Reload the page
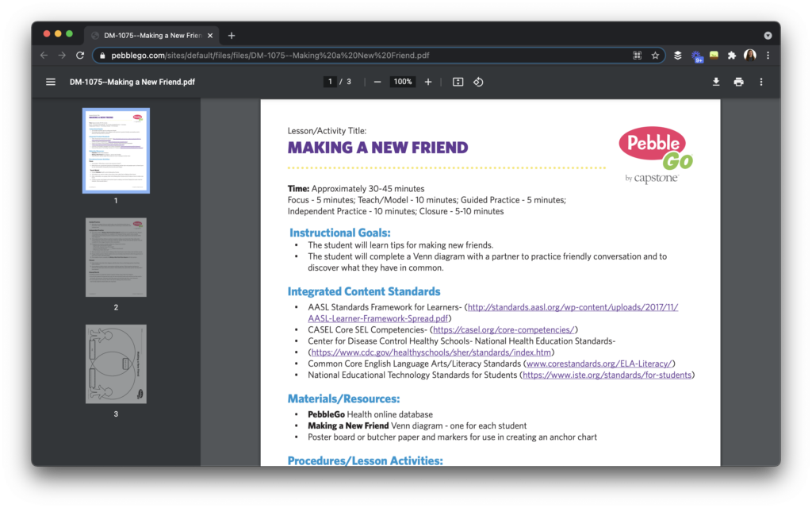812x508 pixels. coord(80,56)
